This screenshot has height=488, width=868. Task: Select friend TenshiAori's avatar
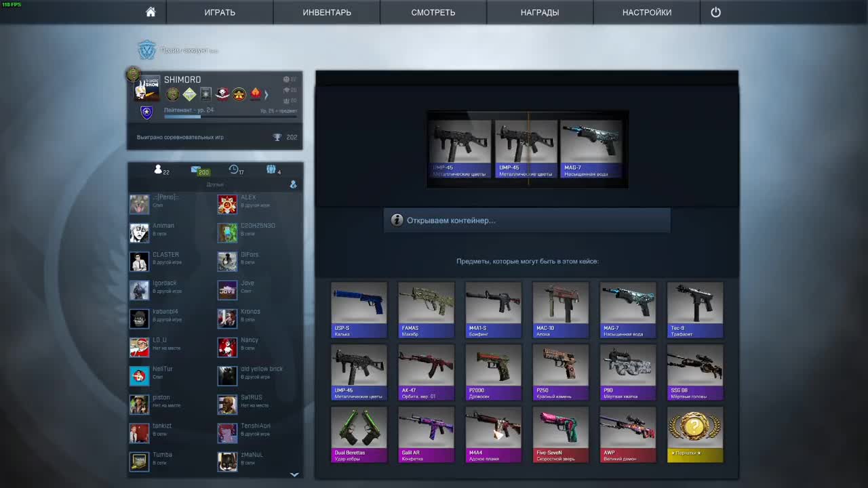click(x=227, y=433)
